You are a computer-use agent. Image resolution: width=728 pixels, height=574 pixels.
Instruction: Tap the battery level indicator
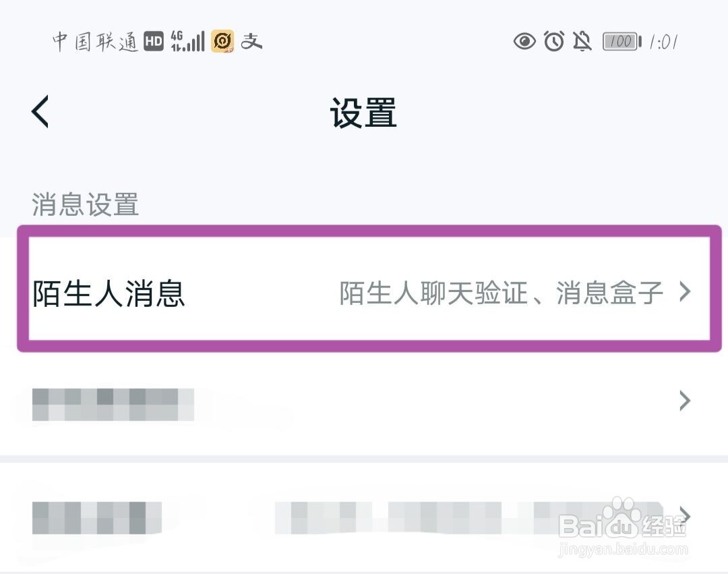622,42
